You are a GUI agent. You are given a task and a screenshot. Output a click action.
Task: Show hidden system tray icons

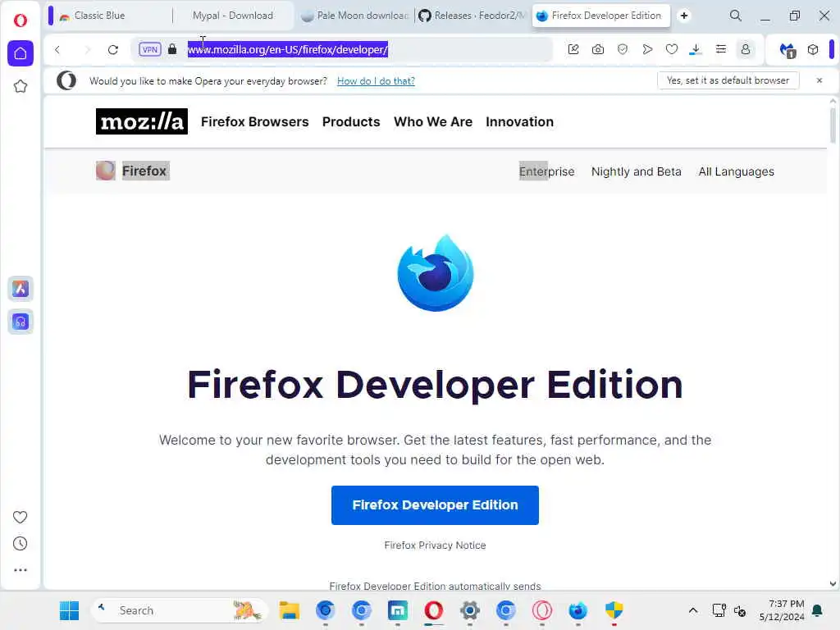pos(692,610)
